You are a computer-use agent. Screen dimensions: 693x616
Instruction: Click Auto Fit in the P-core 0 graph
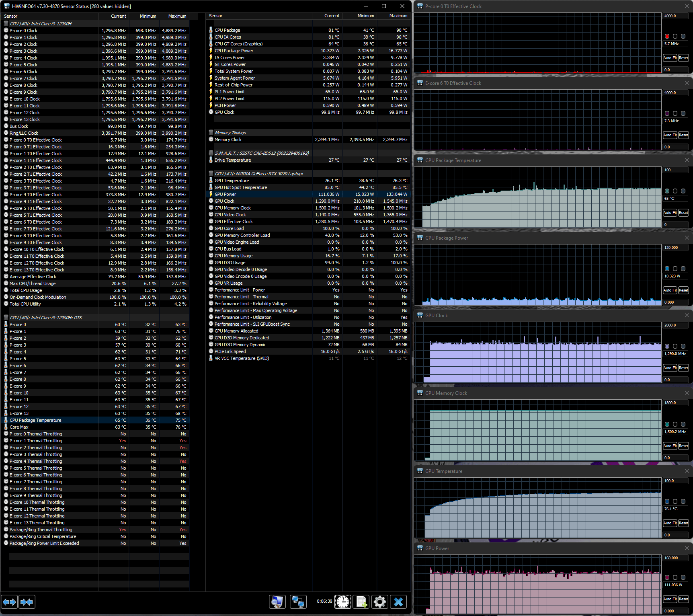point(670,58)
